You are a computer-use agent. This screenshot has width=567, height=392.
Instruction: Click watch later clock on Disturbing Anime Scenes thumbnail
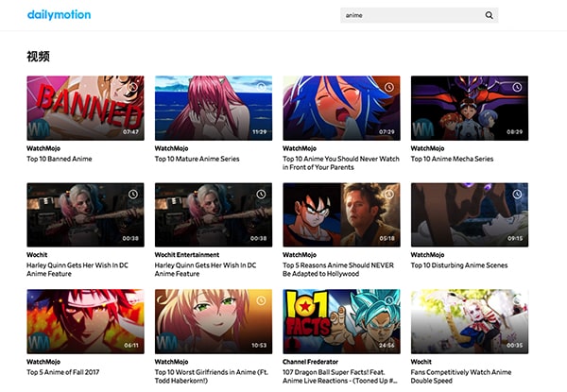coord(517,194)
